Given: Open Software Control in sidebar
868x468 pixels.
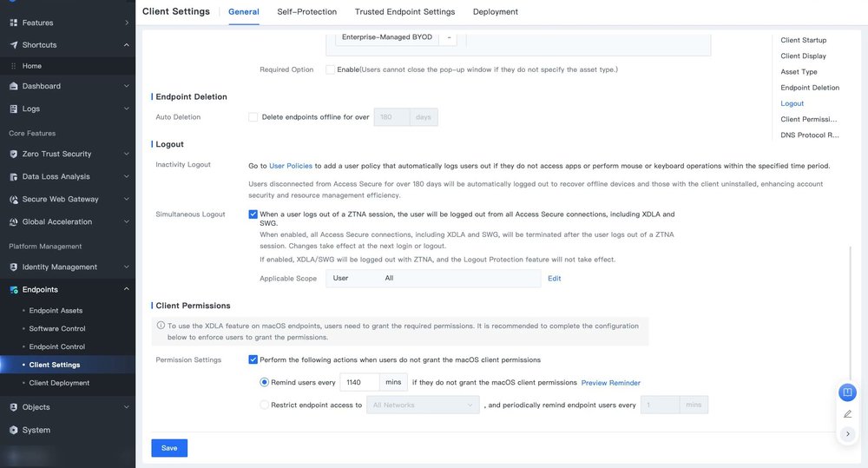Looking at the screenshot, I should tap(57, 329).
